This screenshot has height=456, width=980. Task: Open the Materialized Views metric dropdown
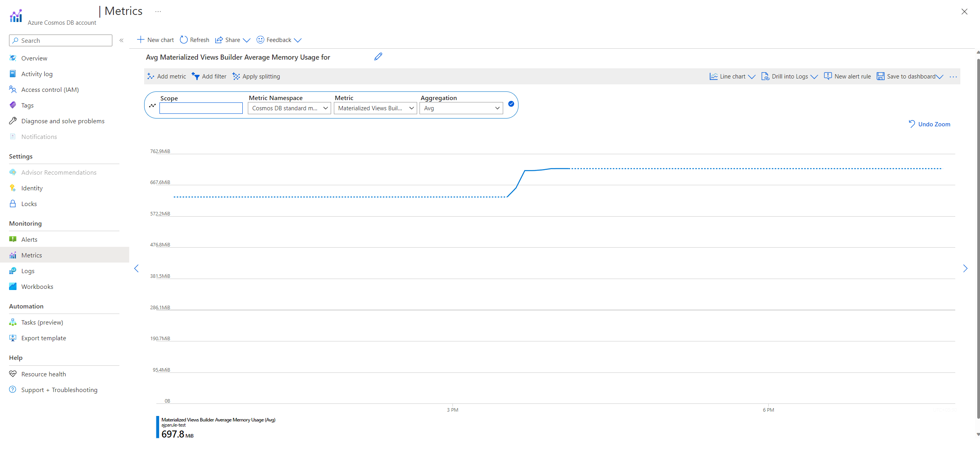tap(375, 108)
